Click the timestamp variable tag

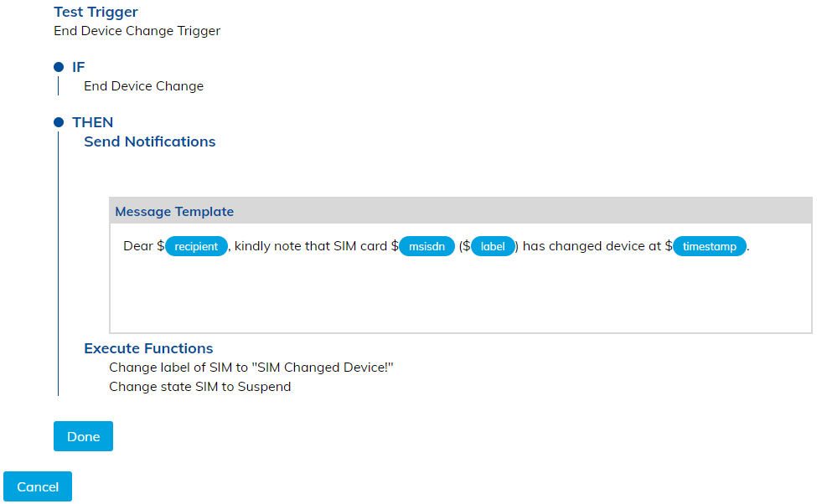709,246
